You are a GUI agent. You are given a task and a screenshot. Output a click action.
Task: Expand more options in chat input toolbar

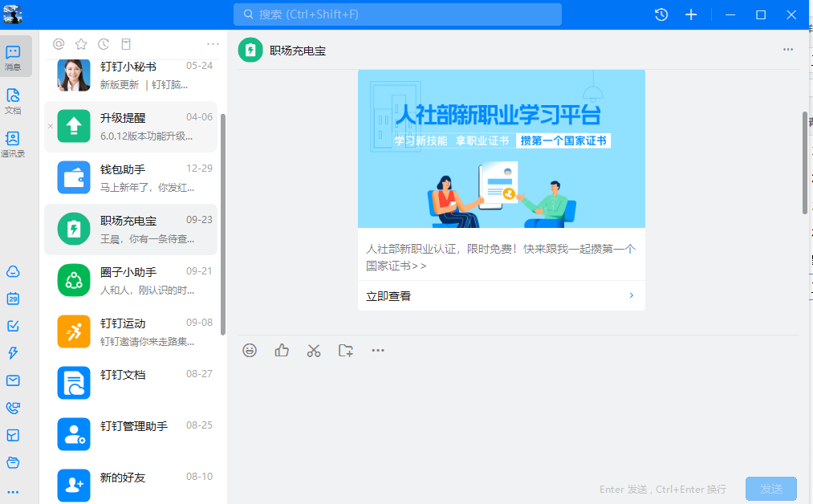[x=378, y=350]
